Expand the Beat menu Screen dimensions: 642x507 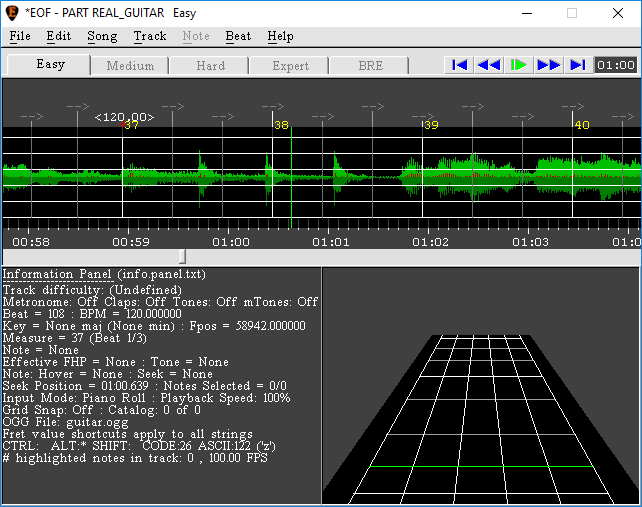pos(238,36)
